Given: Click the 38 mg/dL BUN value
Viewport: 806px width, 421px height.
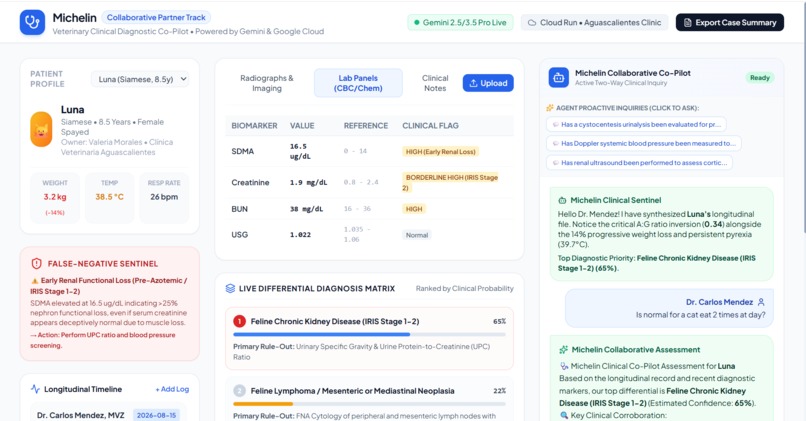Looking at the screenshot, I should (x=306, y=209).
